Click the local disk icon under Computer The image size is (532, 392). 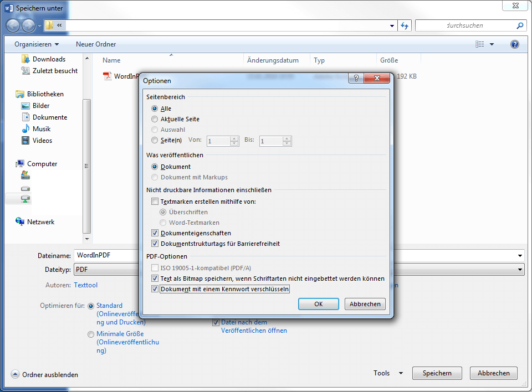25,188
